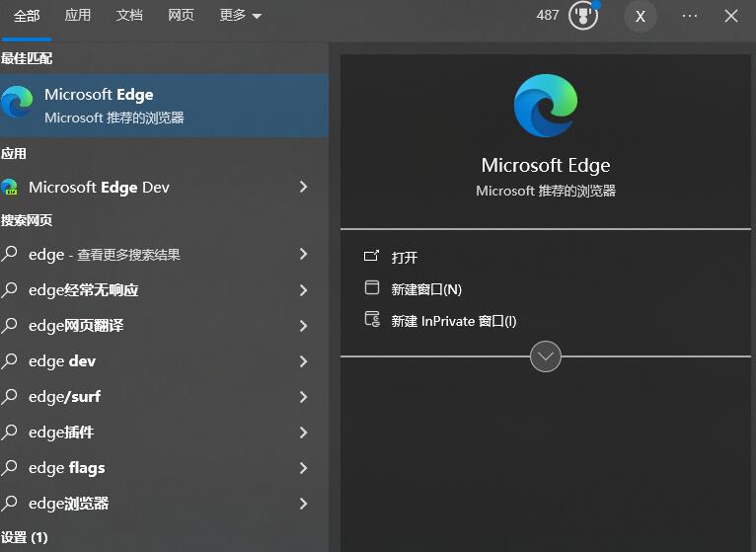Click search icon beside 'edge dev'

(9, 361)
